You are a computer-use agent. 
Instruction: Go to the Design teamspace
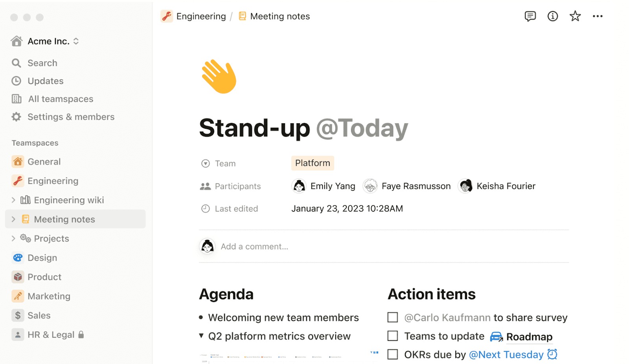click(42, 258)
